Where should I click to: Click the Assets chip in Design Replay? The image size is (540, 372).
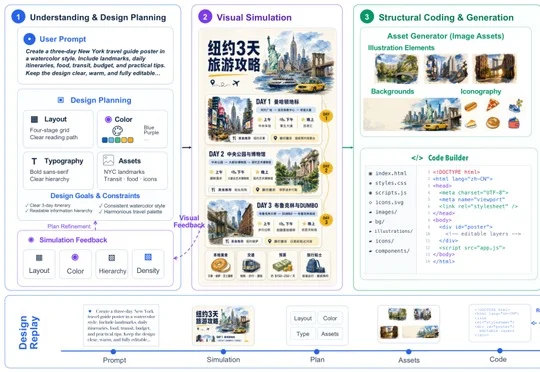pos(330,334)
